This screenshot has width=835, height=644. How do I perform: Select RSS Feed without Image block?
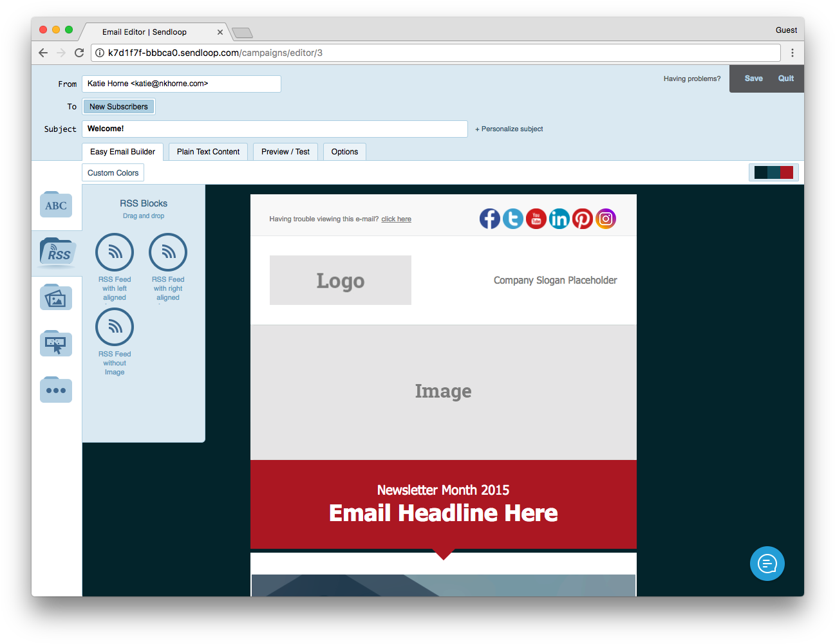[114, 327]
